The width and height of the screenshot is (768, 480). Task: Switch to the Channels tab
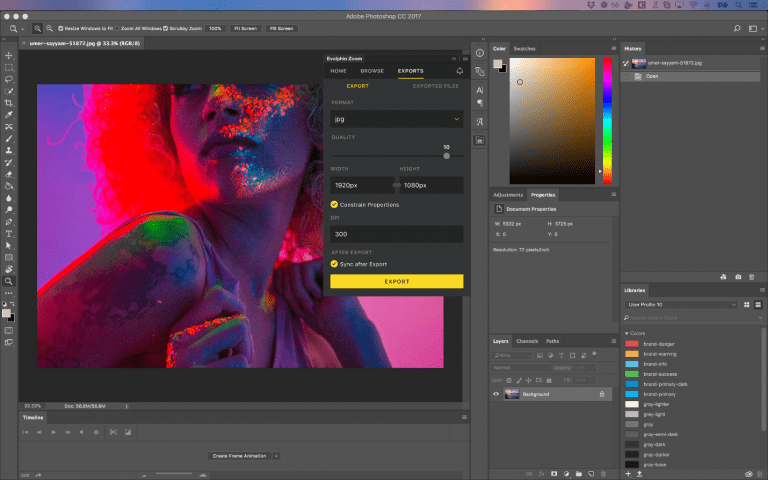tap(527, 341)
